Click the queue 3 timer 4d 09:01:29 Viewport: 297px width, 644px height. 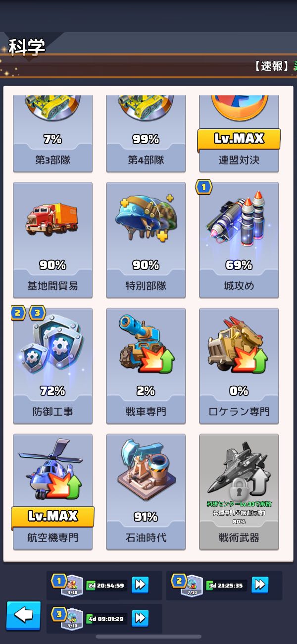click(x=106, y=619)
